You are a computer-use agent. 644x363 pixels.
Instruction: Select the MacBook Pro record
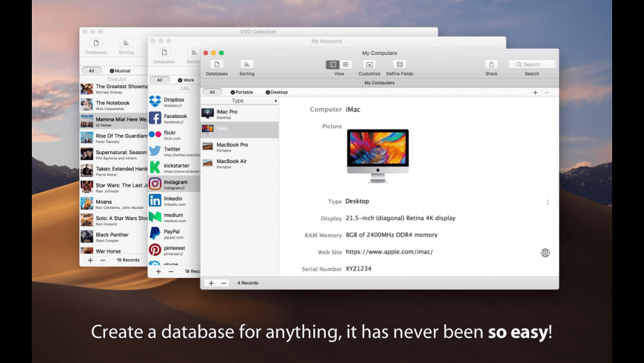(232, 146)
